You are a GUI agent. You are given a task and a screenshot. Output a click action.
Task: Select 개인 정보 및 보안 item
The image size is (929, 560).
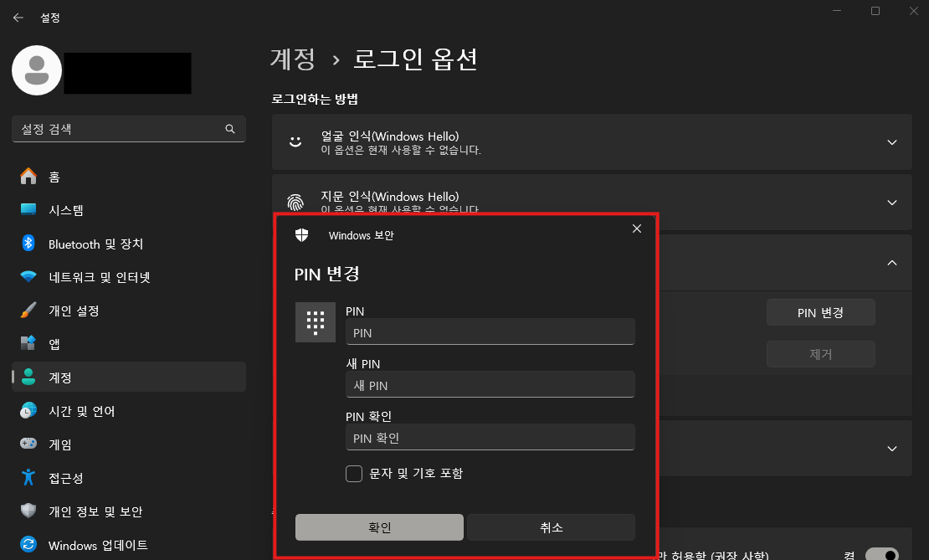(x=129, y=511)
